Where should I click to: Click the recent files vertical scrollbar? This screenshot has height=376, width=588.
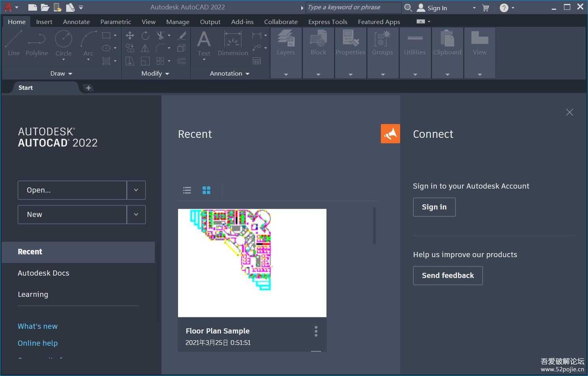click(x=374, y=226)
